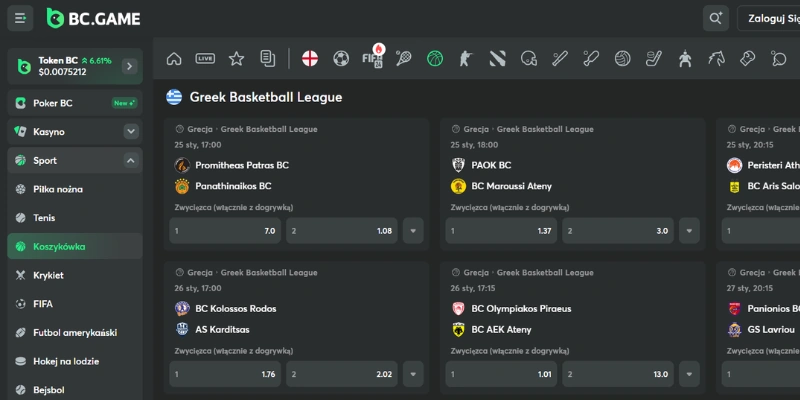800x400 pixels.
Task: Expand more markets for Promitheas vs Panathinaikos
Action: [x=413, y=231]
